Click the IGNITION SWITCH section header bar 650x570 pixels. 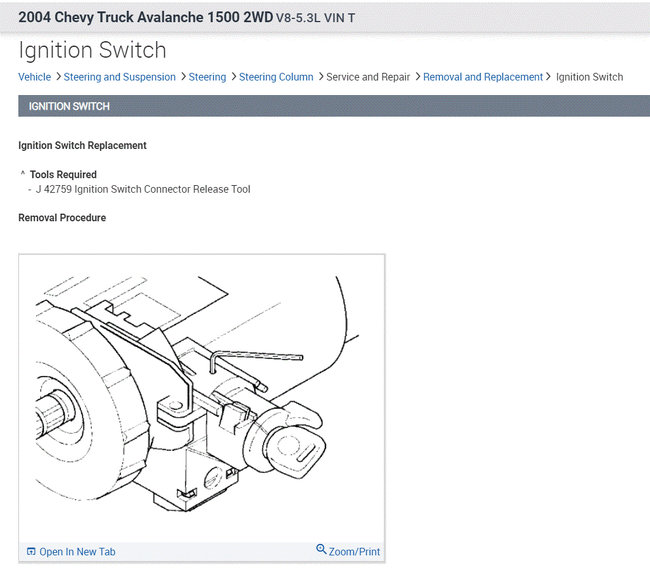tap(334, 106)
